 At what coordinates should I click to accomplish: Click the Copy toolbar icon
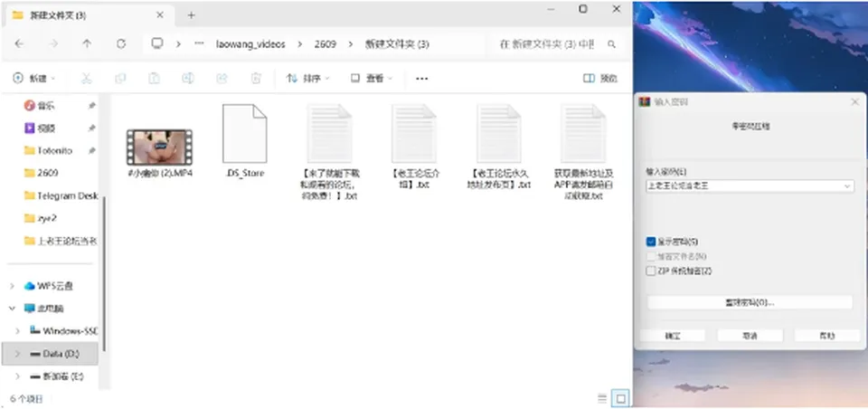(120, 79)
